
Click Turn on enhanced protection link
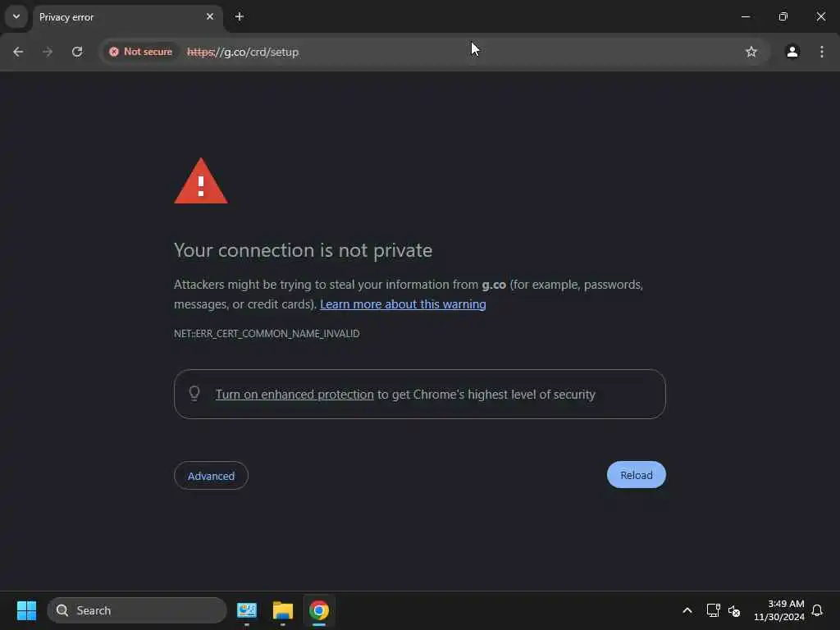coord(294,395)
